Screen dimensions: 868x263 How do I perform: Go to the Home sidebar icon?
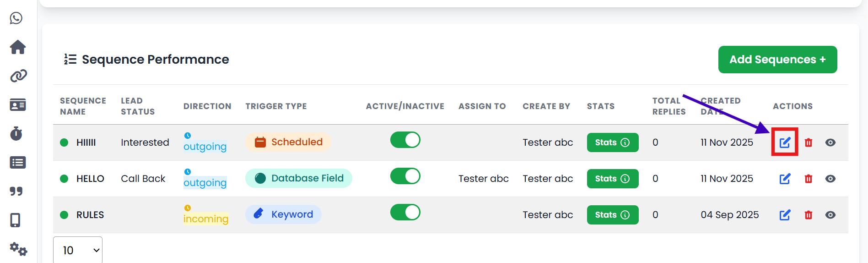[18, 47]
